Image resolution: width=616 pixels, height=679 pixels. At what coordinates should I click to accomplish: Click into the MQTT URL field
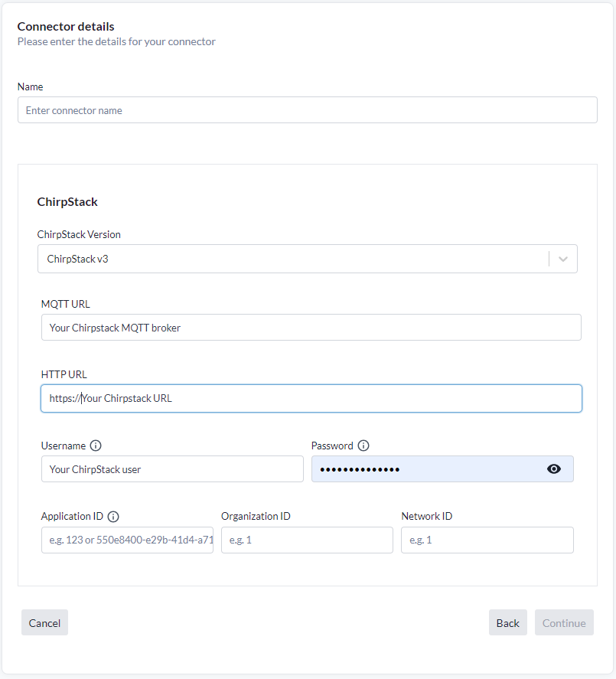(311, 328)
